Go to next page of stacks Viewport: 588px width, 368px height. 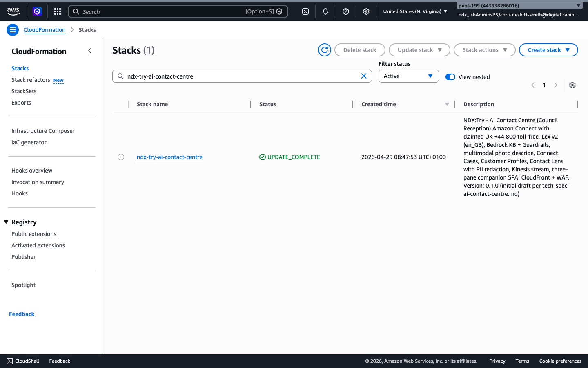(x=556, y=85)
